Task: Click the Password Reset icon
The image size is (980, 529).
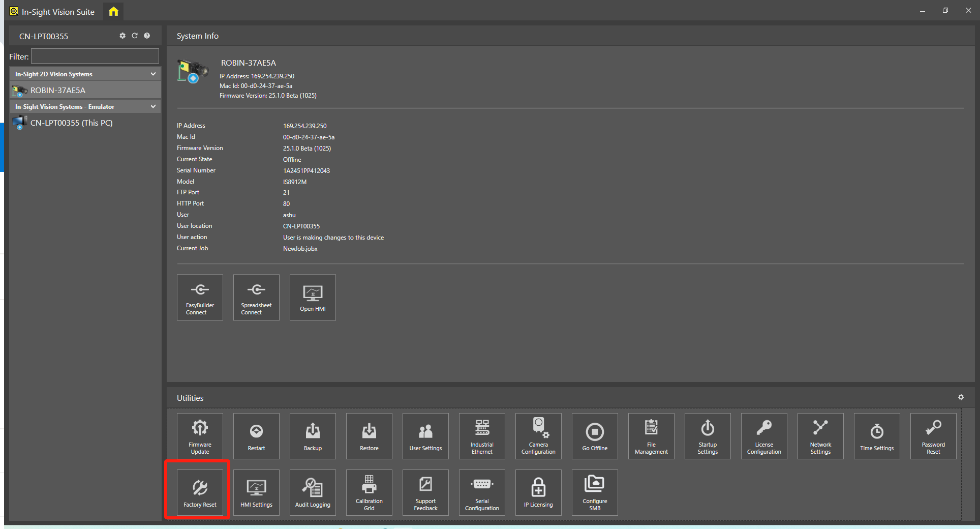Action: [x=933, y=436]
